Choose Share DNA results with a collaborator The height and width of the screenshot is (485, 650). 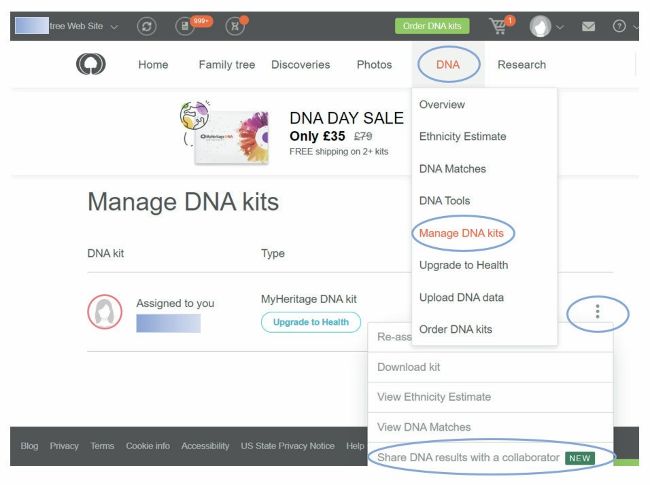[490, 457]
